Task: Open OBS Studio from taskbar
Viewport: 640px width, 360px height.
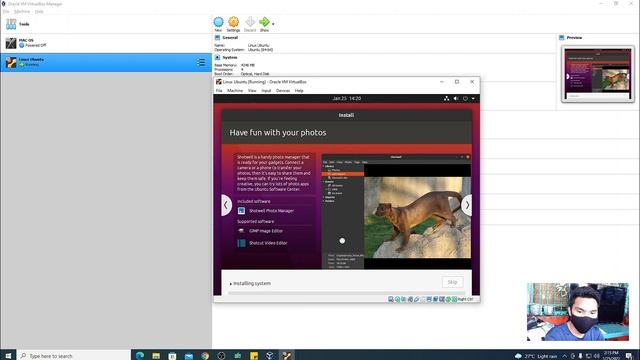Action: 221,356
